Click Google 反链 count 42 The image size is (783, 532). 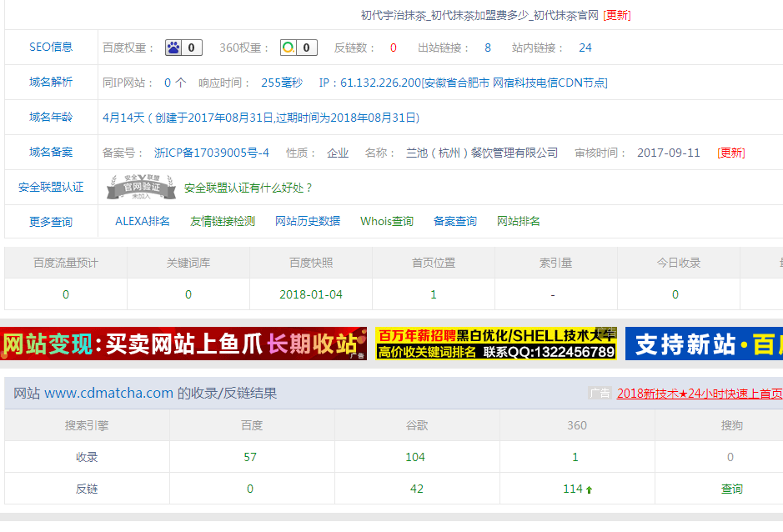point(417,489)
